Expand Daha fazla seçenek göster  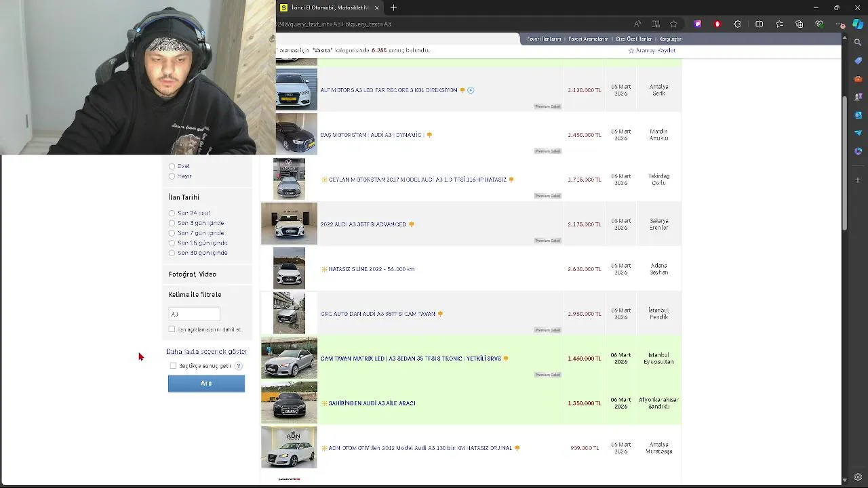pos(207,352)
